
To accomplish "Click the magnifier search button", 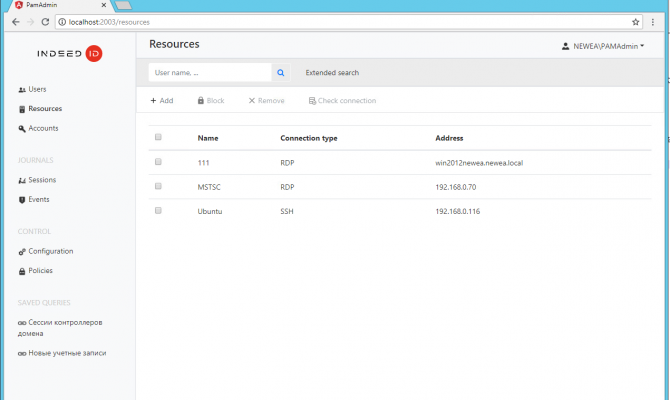I will click(281, 73).
